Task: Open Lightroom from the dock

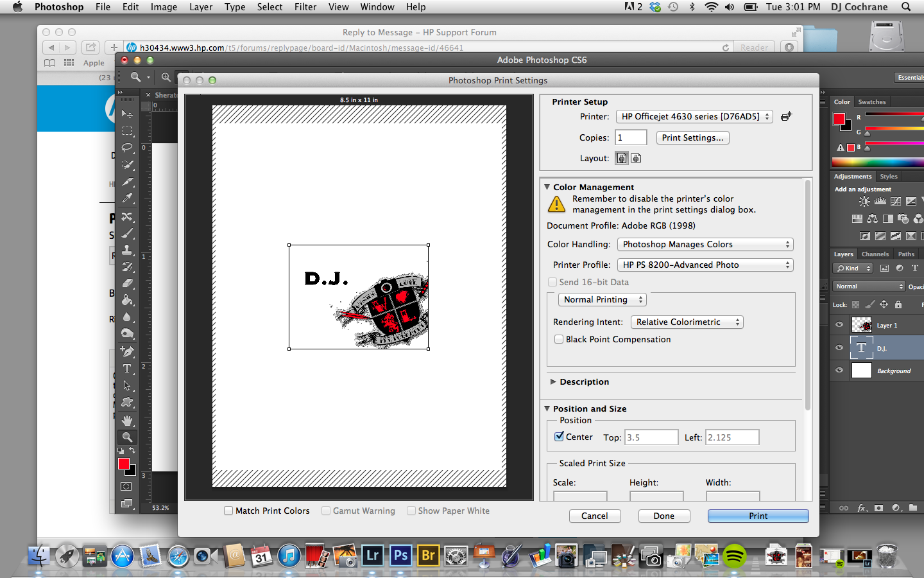Action: pyautogui.click(x=373, y=556)
